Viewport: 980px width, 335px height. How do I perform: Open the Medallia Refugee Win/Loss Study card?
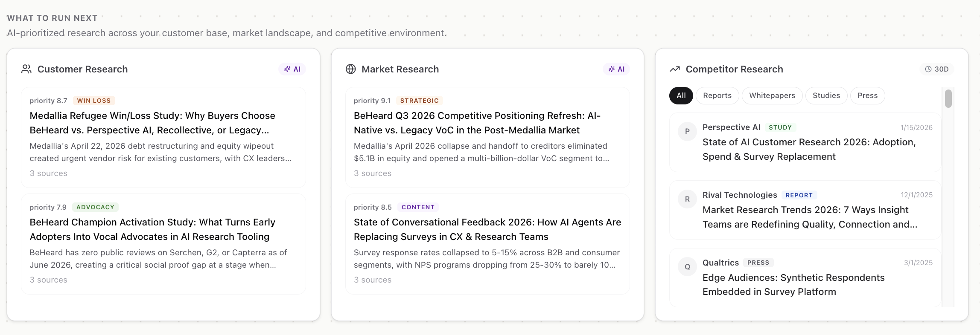coord(163,137)
